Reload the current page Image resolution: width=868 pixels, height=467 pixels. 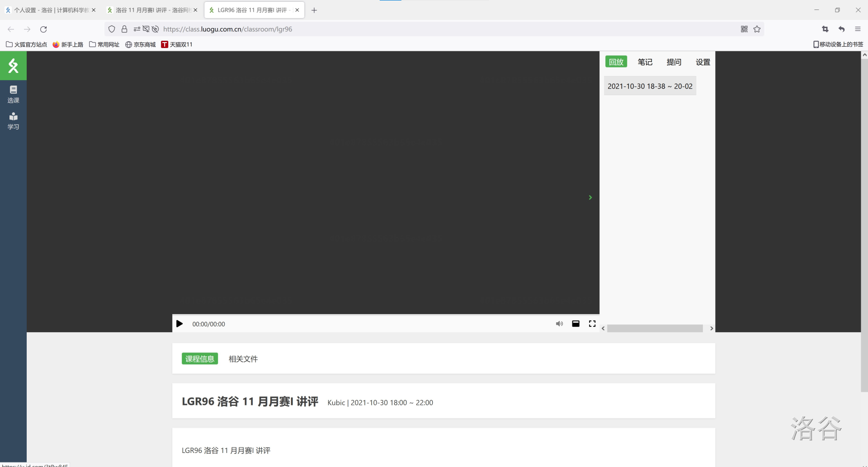(43, 29)
